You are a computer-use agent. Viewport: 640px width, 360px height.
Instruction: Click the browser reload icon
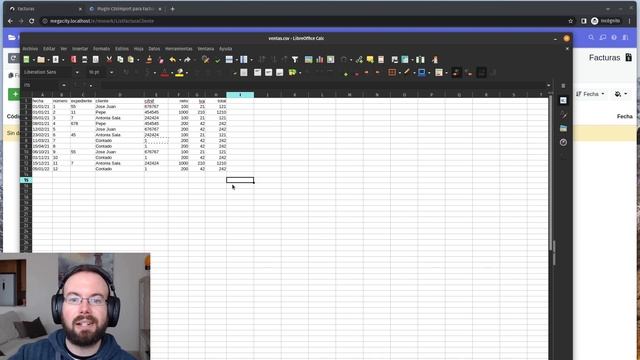coord(31,21)
